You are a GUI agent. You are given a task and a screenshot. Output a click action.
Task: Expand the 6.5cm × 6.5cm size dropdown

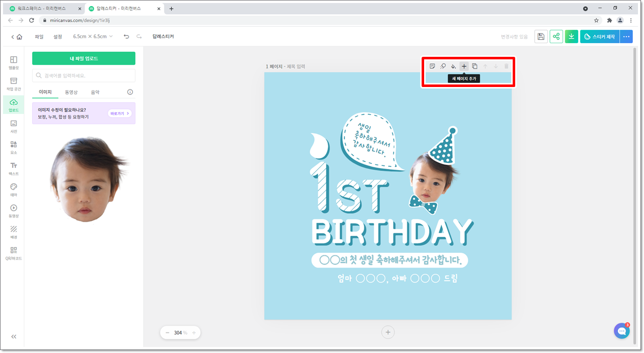pyautogui.click(x=93, y=37)
